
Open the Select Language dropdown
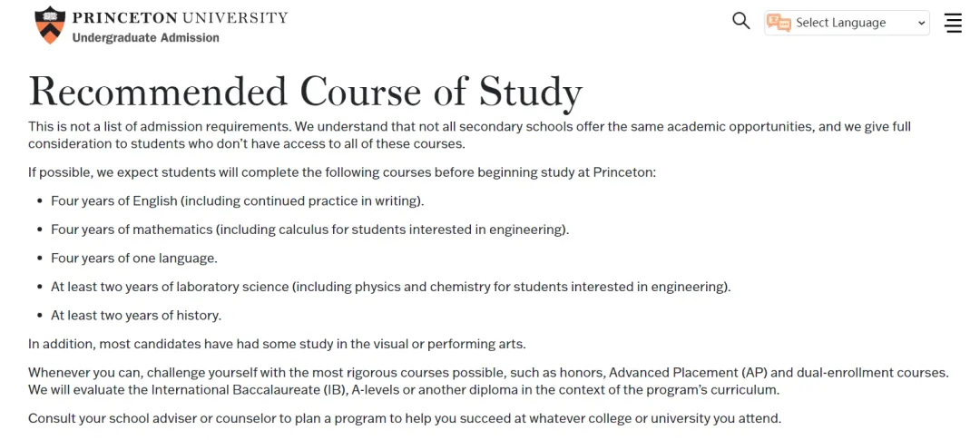[x=847, y=23]
